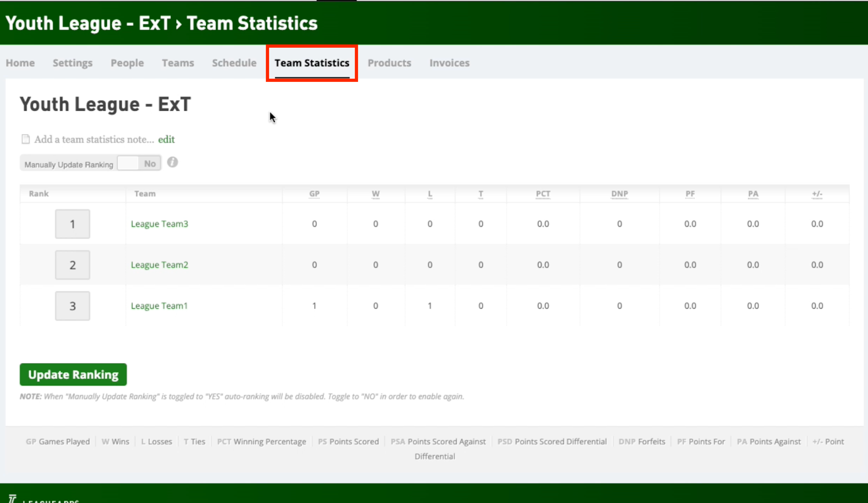Open League Team2 link
This screenshot has height=503, width=868.
[x=159, y=265]
